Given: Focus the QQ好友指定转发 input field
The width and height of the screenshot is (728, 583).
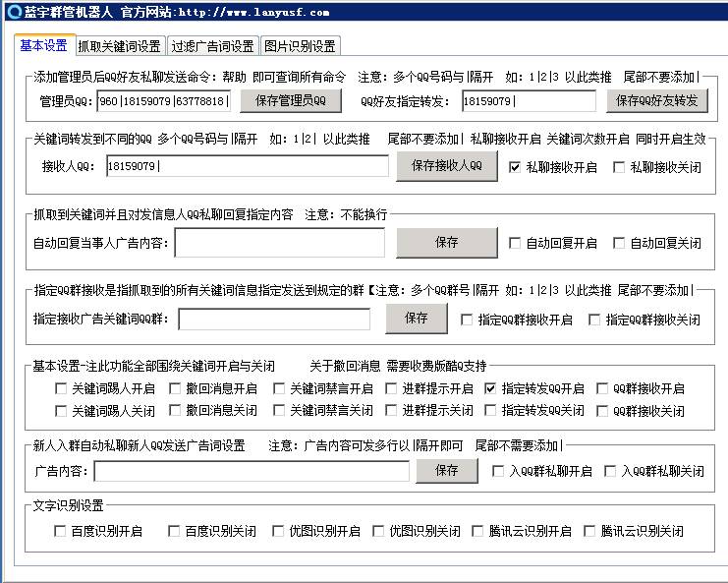Looking at the screenshot, I should tap(529, 101).
